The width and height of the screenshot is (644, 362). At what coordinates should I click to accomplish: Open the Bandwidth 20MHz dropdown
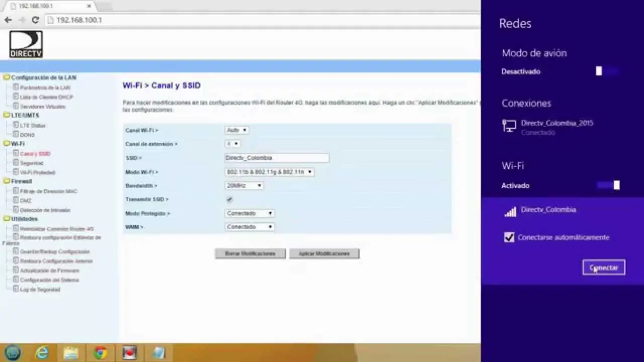244,186
